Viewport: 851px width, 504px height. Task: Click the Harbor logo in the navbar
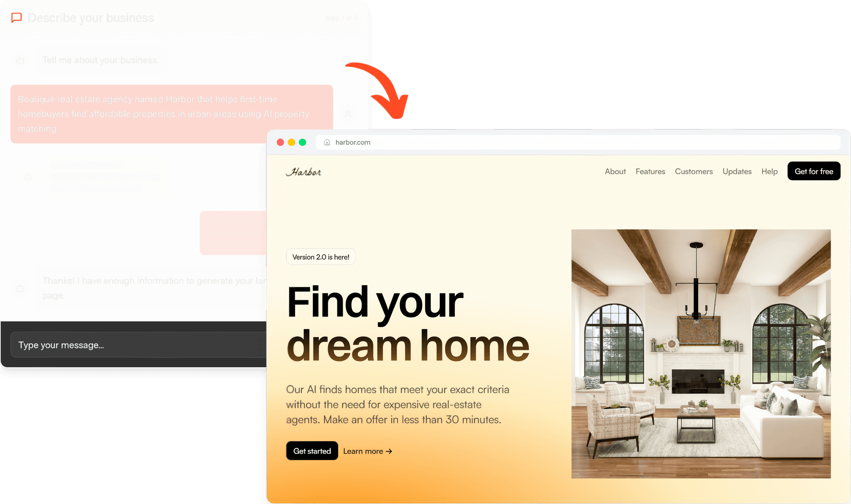point(304,171)
